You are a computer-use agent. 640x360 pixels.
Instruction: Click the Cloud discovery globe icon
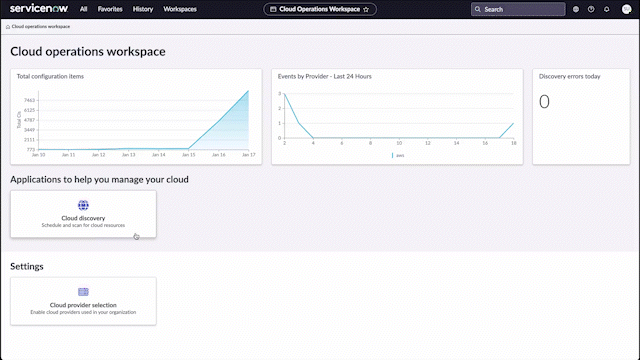click(x=83, y=205)
